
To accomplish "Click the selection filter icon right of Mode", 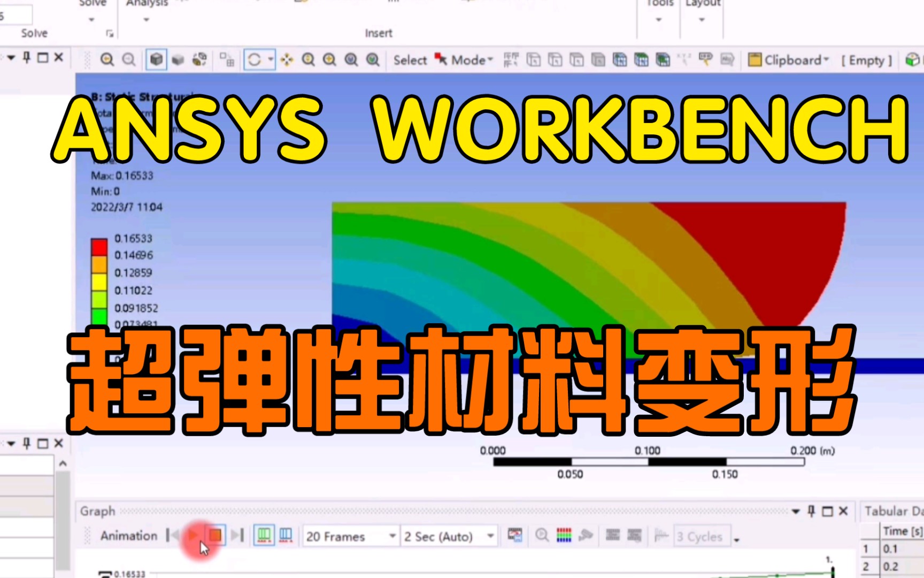I will [x=511, y=59].
